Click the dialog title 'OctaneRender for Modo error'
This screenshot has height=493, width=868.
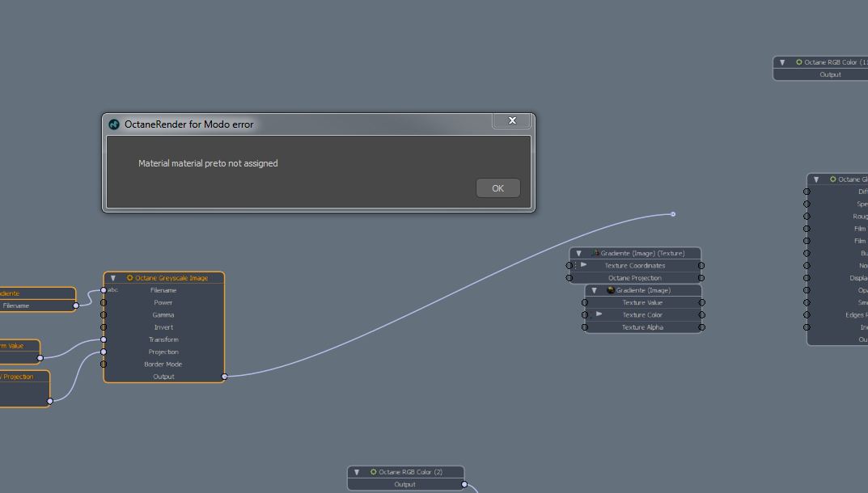(188, 124)
